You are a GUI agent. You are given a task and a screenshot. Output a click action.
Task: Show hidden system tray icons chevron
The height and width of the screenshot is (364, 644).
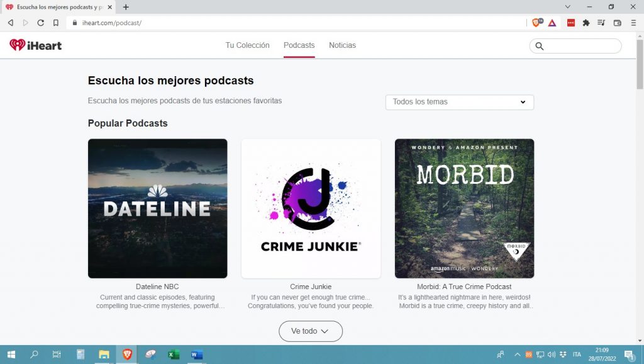pyautogui.click(x=518, y=355)
